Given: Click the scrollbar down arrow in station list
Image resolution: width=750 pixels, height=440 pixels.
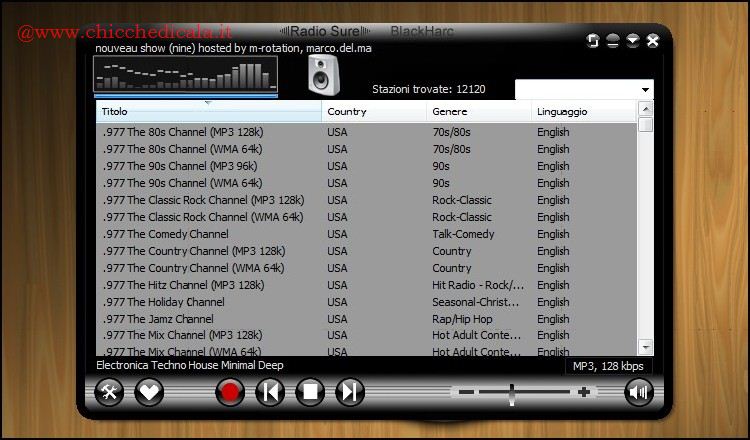Looking at the screenshot, I should pos(645,346).
